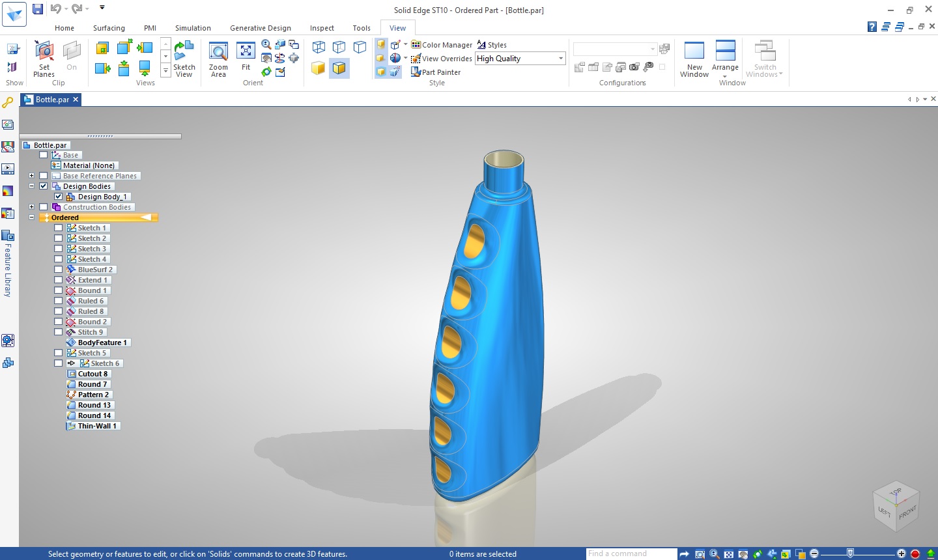938x560 pixels.
Task: Open the Inspect tab
Action: pyautogui.click(x=322, y=28)
